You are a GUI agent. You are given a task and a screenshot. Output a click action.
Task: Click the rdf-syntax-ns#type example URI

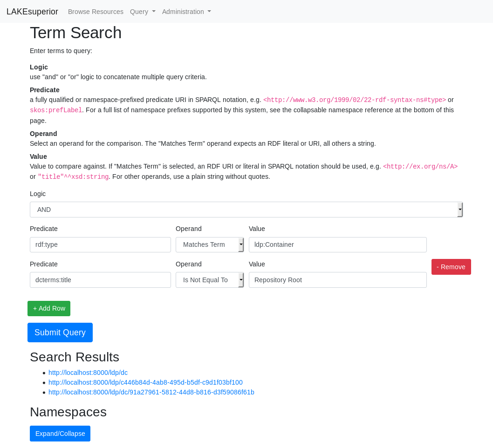(355, 100)
